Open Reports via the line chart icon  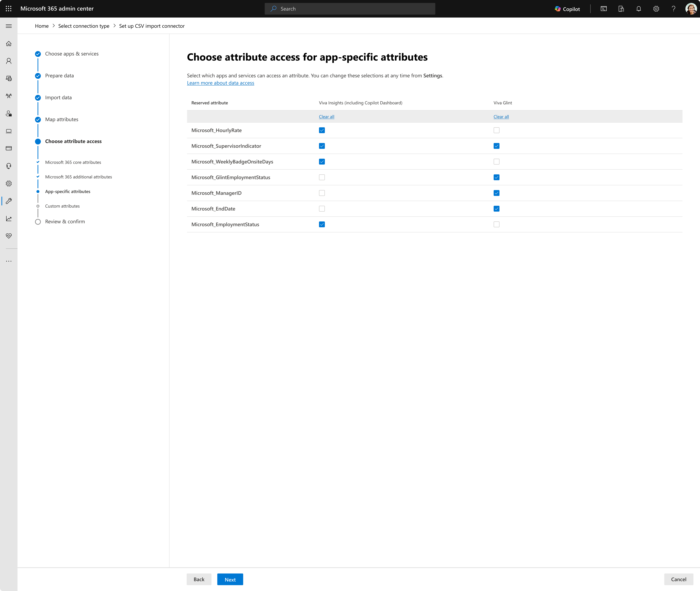coord(9,218)
